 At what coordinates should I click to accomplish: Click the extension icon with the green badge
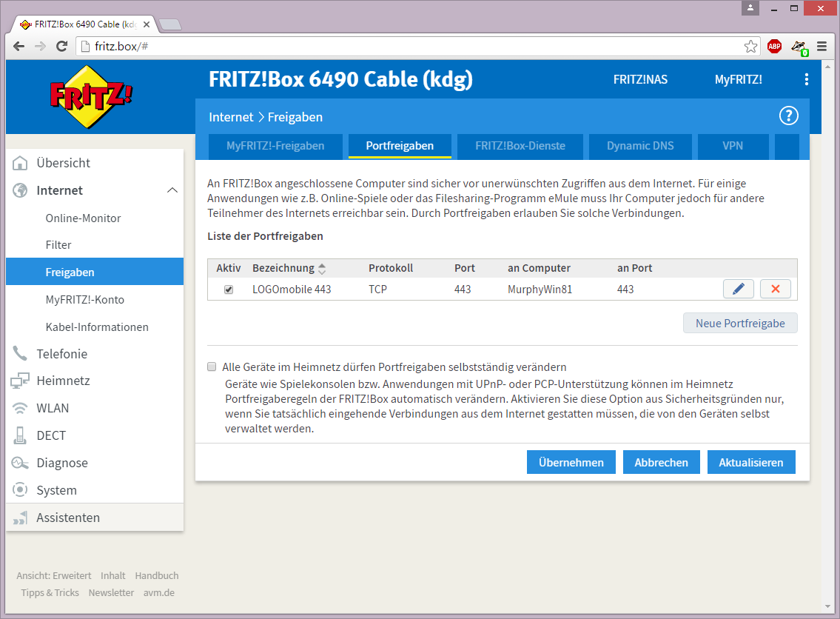[799, 47]
